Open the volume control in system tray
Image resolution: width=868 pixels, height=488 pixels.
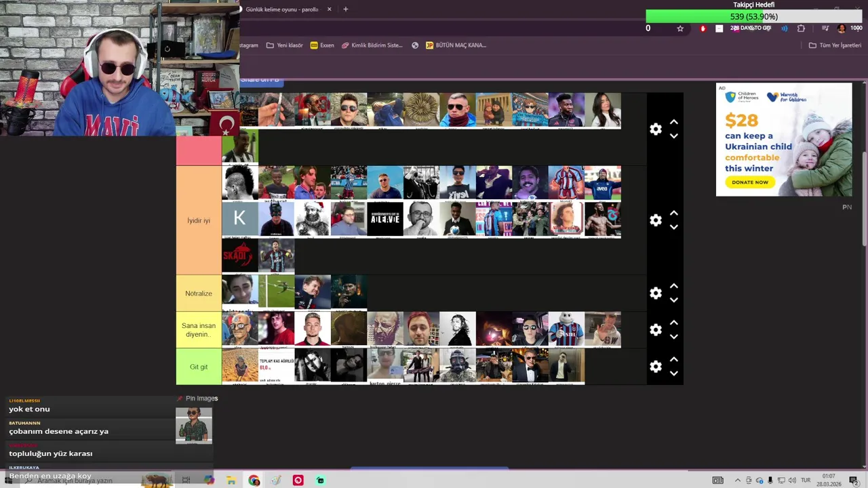tap(792, 481)
